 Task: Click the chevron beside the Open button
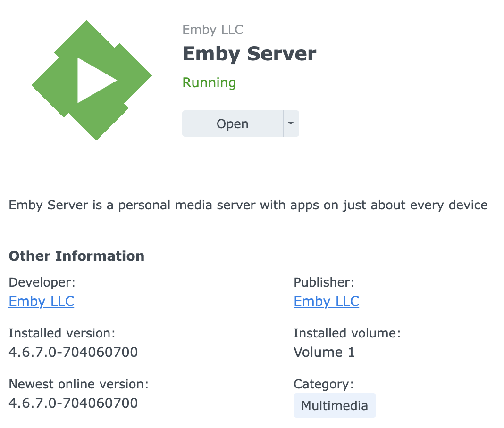coord(291,123)
